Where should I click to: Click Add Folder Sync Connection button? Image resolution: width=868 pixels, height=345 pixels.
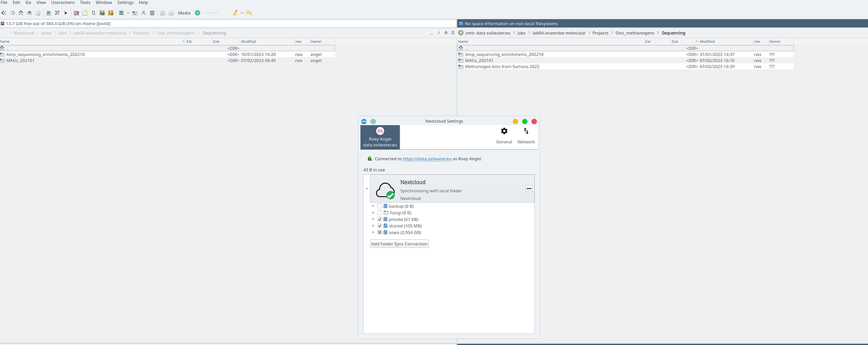pos(399,244)
